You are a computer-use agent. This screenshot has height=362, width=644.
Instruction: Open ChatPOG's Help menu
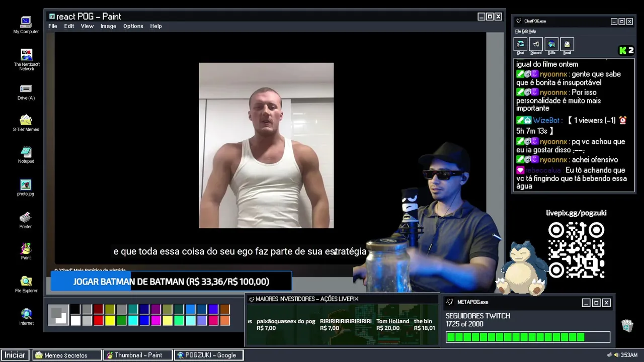[532, 31]
